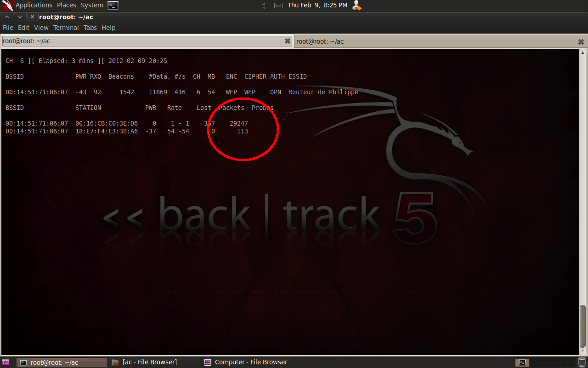
Task: Click the 'Elapsed: 3 mins' text
Action: point(66,61)
